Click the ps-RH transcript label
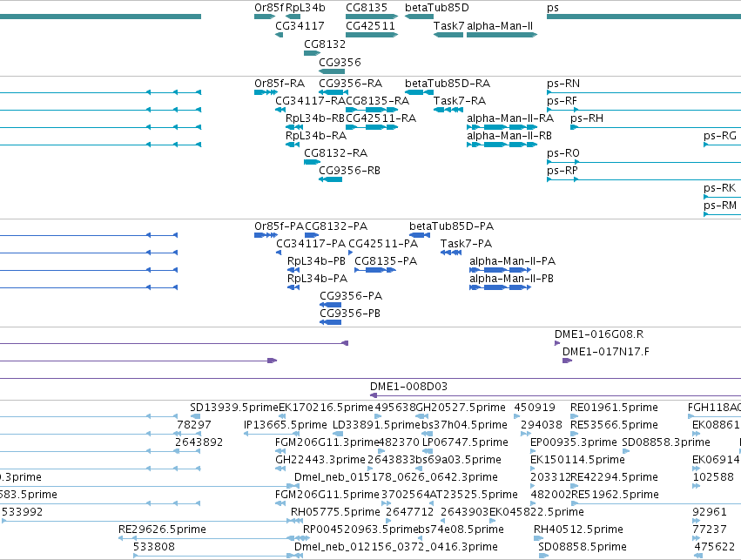Viewport: 741px width, 560px height. [x=587, y=118]
